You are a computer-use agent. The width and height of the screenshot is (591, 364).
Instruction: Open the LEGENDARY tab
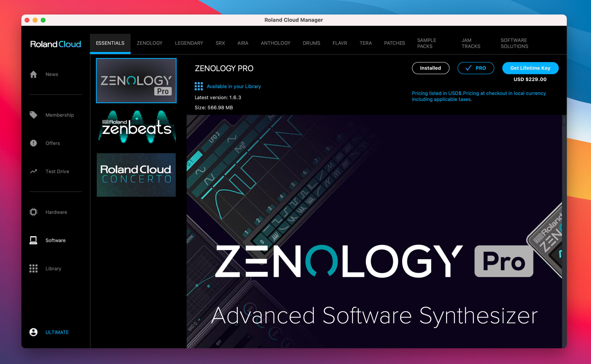coord(189,43)
